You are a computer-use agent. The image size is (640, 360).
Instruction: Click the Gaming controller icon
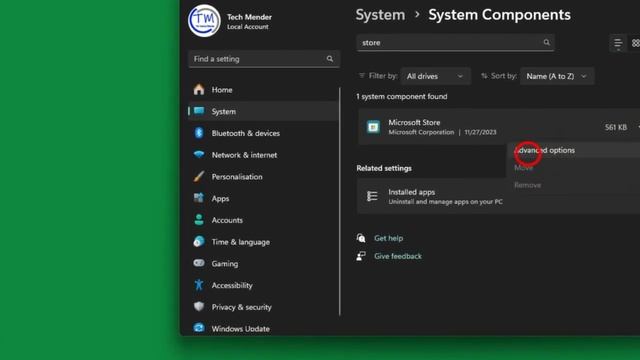tap(199, 263)
